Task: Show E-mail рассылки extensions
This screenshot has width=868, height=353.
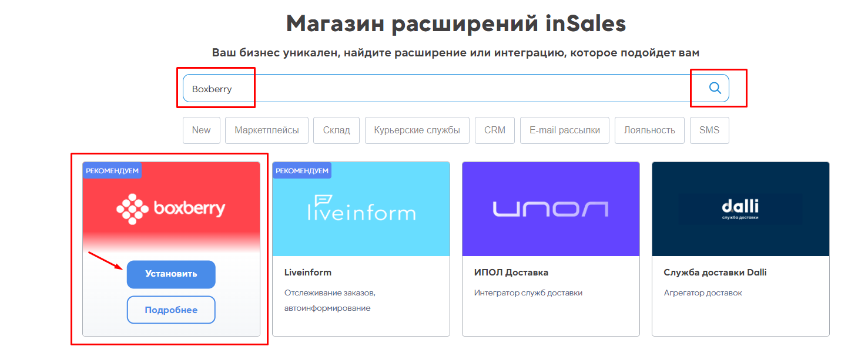Action: [x=565, y=130]
